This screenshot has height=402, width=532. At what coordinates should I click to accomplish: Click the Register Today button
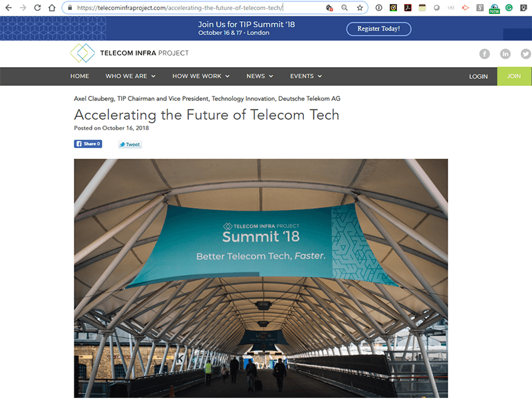click(x=378, y=29)
